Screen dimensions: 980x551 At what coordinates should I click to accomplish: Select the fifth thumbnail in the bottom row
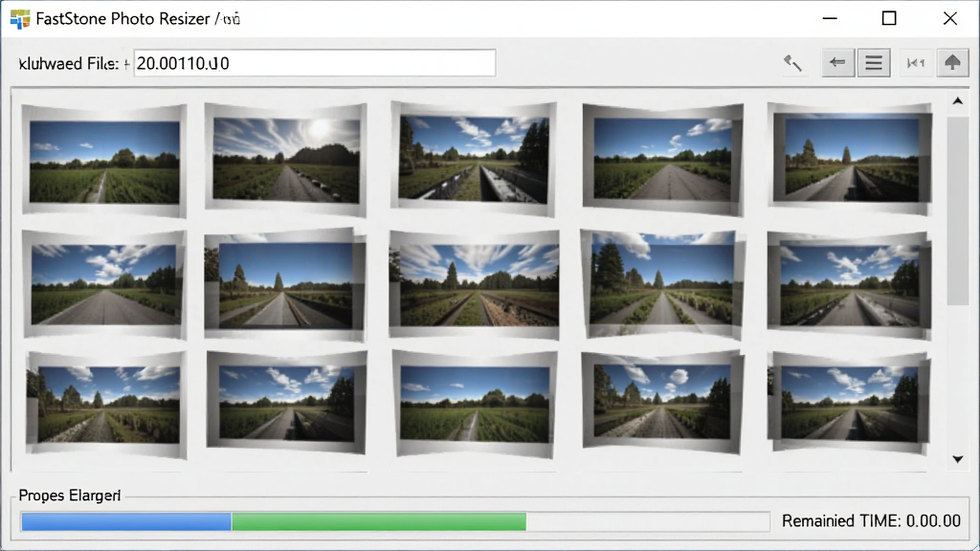[x=849, y=403]
